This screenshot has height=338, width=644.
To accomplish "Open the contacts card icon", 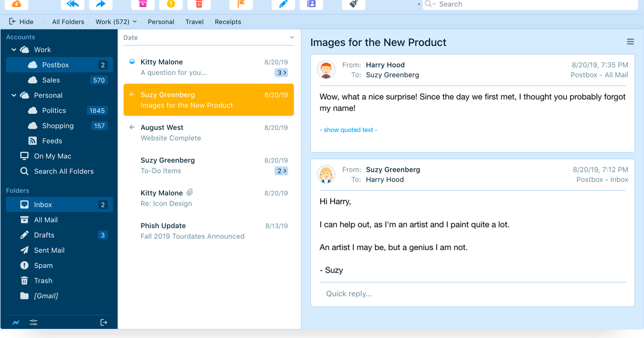I will tap(311, 5).
